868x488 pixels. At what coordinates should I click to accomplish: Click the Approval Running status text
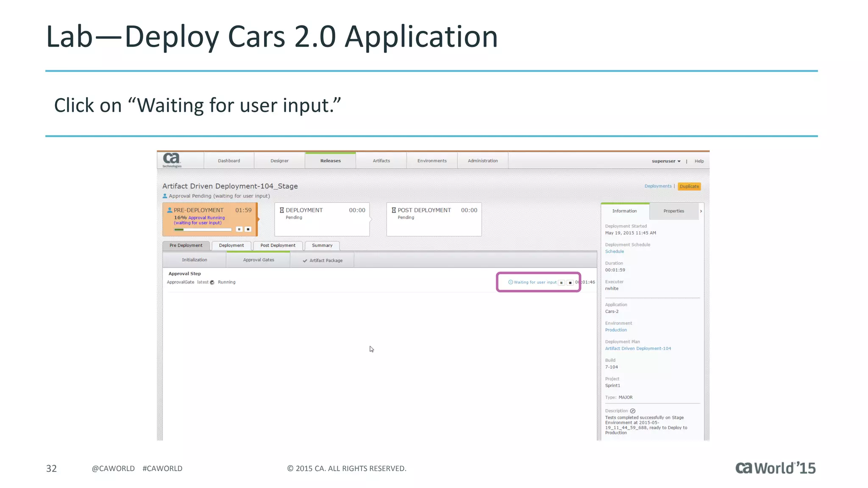[x=206, y=218]
